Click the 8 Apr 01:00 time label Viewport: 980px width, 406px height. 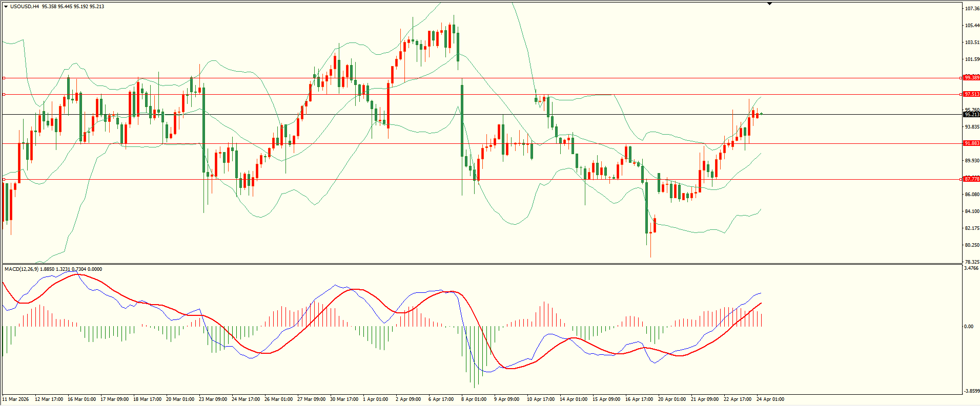[474, 399]
